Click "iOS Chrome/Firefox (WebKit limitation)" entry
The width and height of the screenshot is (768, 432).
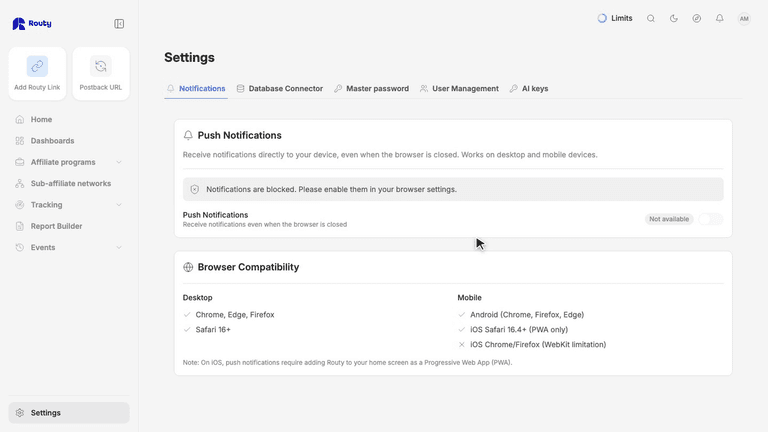click(x=538, y=345)
